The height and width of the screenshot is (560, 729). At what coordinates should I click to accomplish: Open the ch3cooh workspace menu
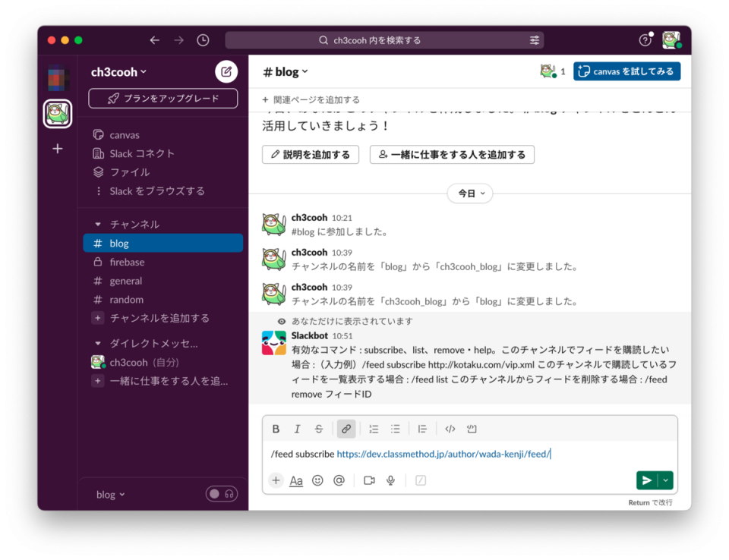point(118,72)
